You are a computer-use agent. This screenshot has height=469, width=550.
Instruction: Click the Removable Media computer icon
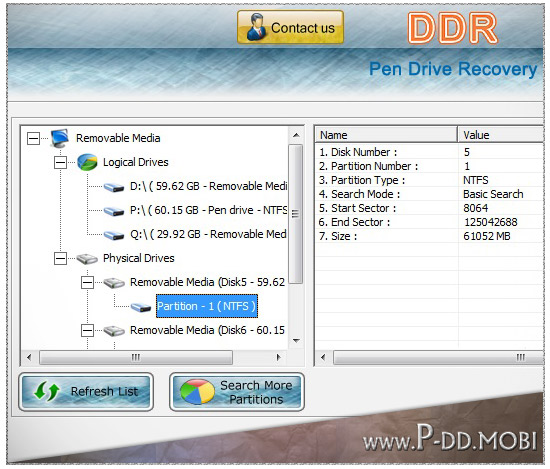tap(60, 138)
